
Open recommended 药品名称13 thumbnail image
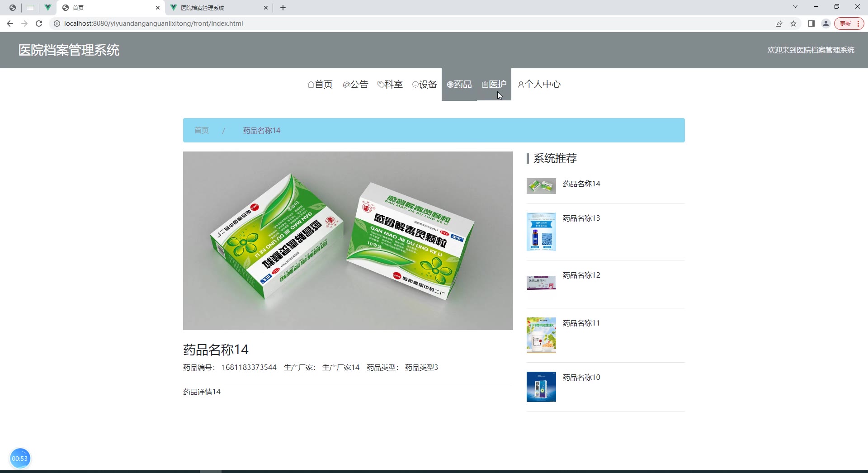(x=541, y=232)
